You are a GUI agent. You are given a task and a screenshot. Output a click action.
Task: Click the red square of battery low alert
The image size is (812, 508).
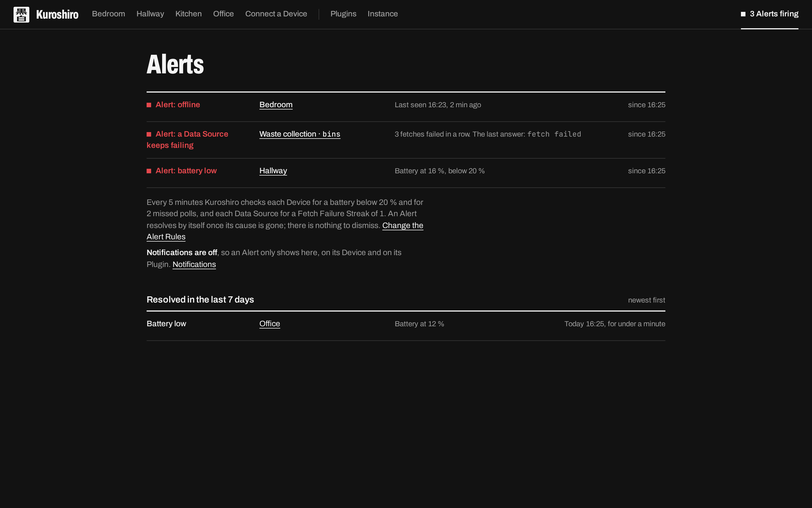pyautogui.click(x=149, y=171)
